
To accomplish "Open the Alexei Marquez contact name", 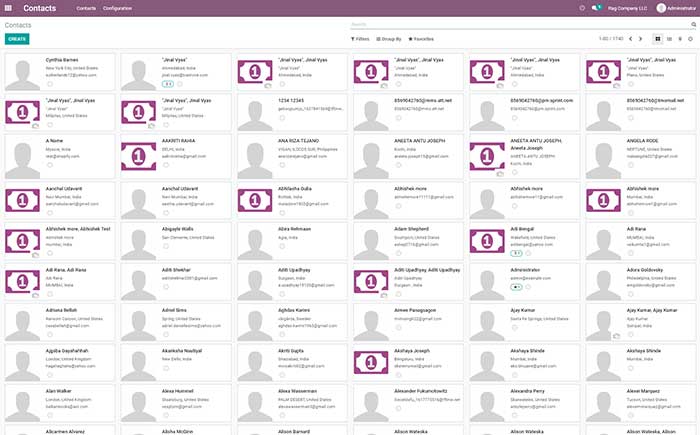I will [643, 391].
